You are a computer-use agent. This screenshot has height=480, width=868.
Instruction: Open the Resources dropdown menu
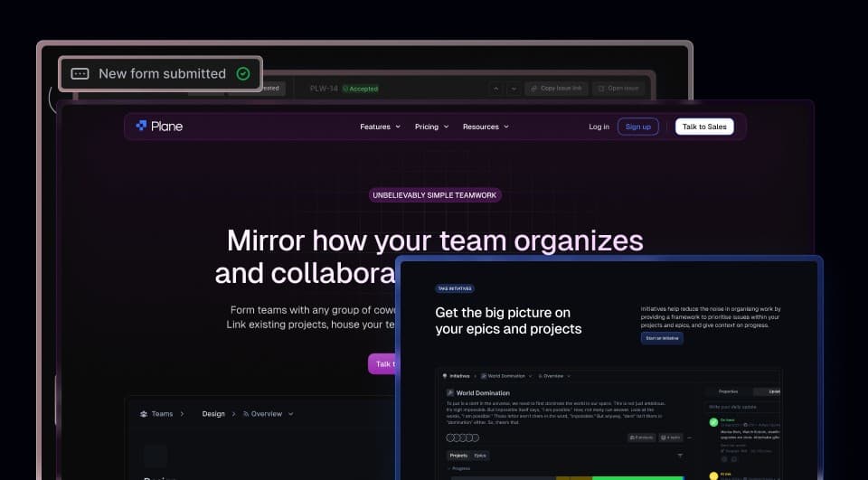(486, 127)
